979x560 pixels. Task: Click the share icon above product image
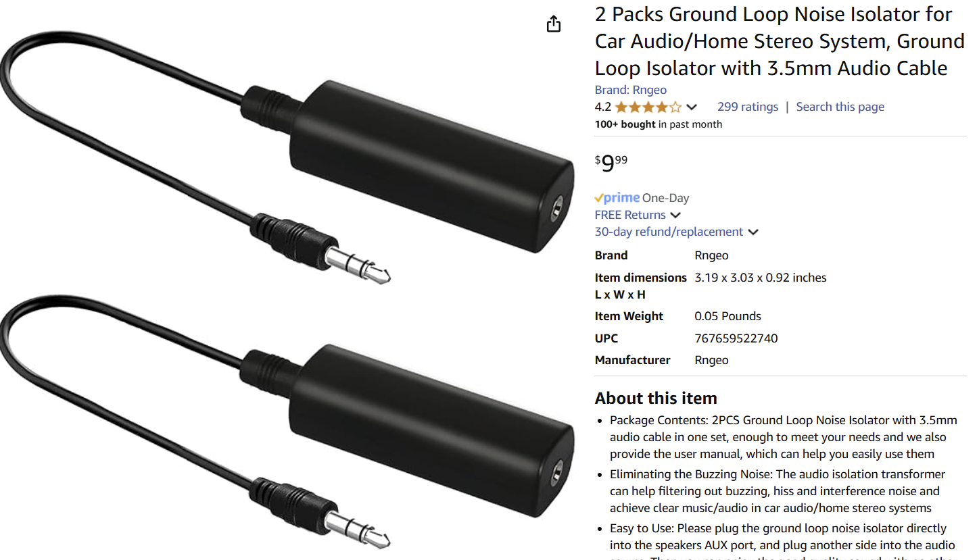(x=554, y=24)
